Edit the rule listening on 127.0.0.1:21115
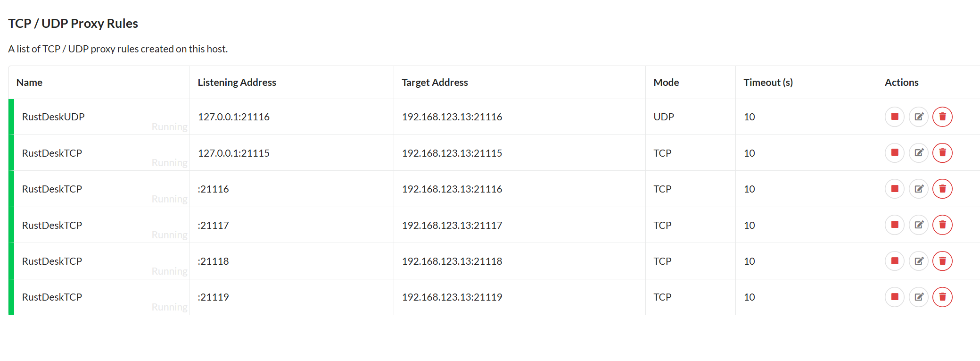980x361 pixels. (918, 153)
